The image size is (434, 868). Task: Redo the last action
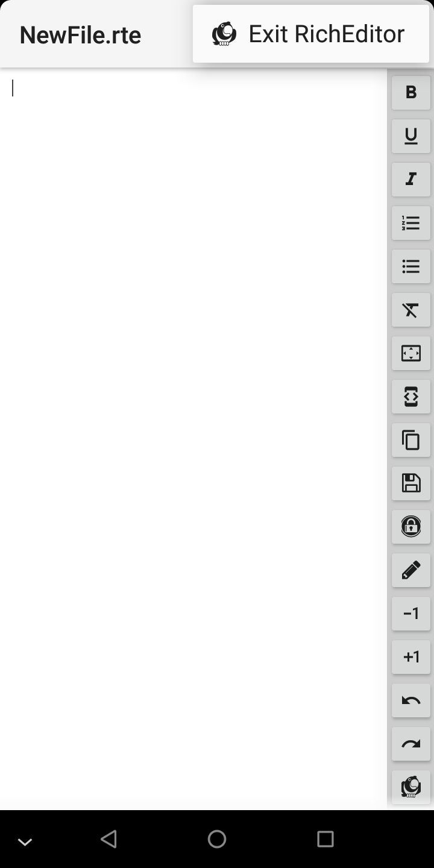(x=411, y=744)
